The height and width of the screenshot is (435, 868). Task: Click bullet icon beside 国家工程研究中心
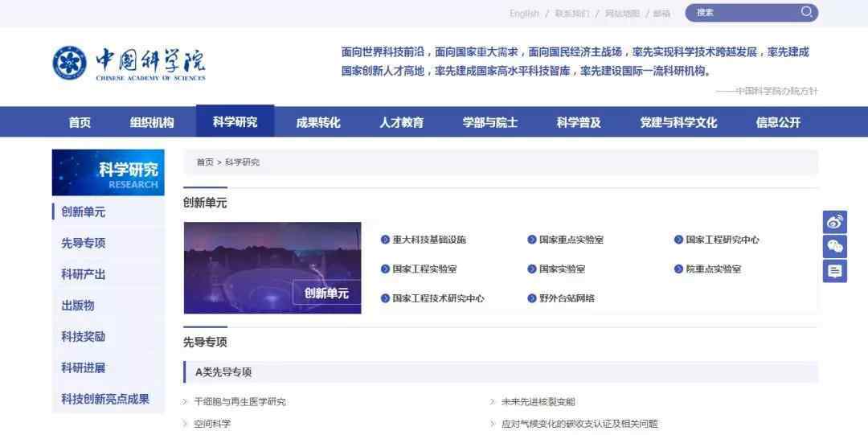pos(678,240)
